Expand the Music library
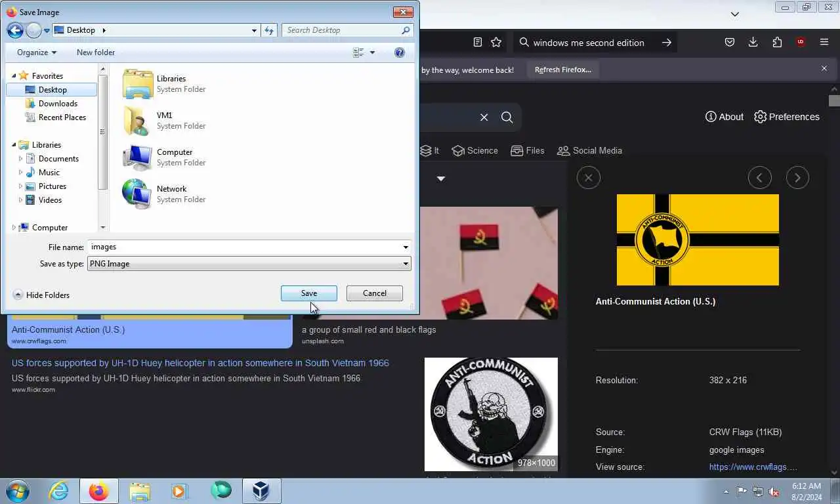This screenshot has height=504, width=840. pos(20,173)
